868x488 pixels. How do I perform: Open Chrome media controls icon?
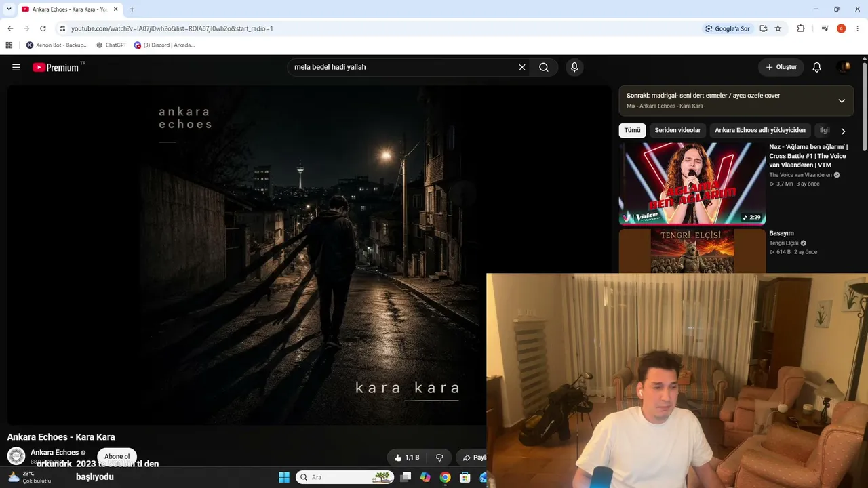pyautogui.click(x=825, y=28)
